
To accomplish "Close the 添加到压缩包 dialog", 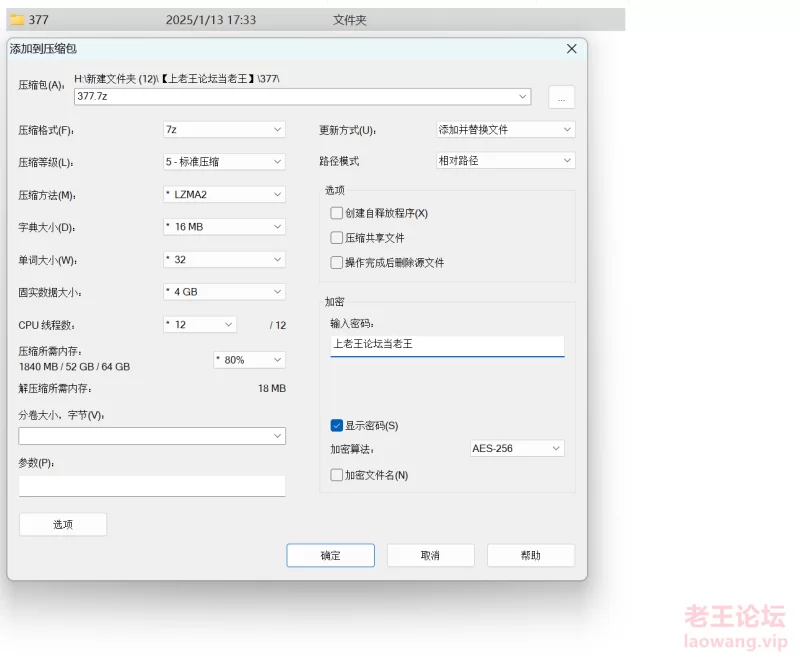I will 571,48.
